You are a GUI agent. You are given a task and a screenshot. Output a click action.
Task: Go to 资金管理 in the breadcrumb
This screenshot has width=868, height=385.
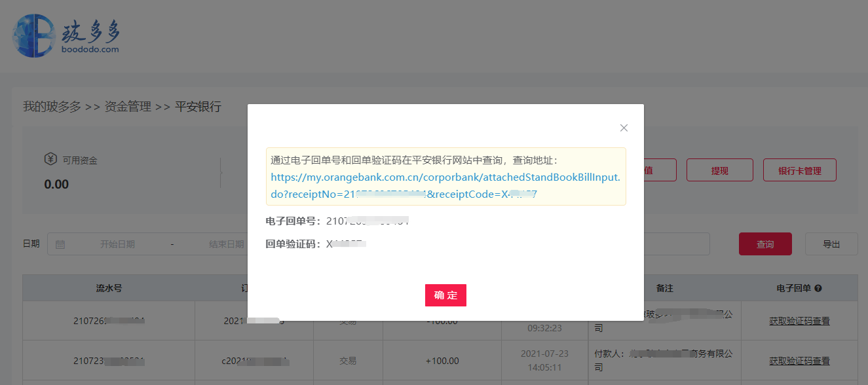128,106
